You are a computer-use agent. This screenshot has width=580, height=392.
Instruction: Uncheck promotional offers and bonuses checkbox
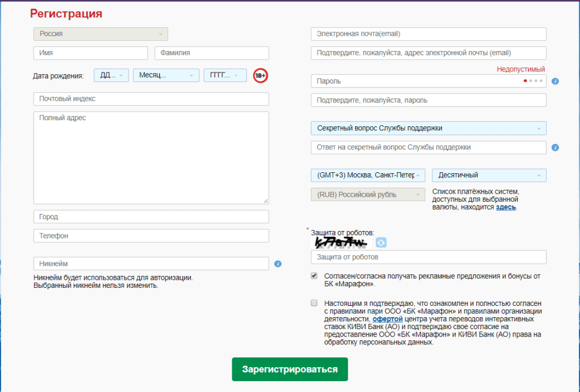314,276
